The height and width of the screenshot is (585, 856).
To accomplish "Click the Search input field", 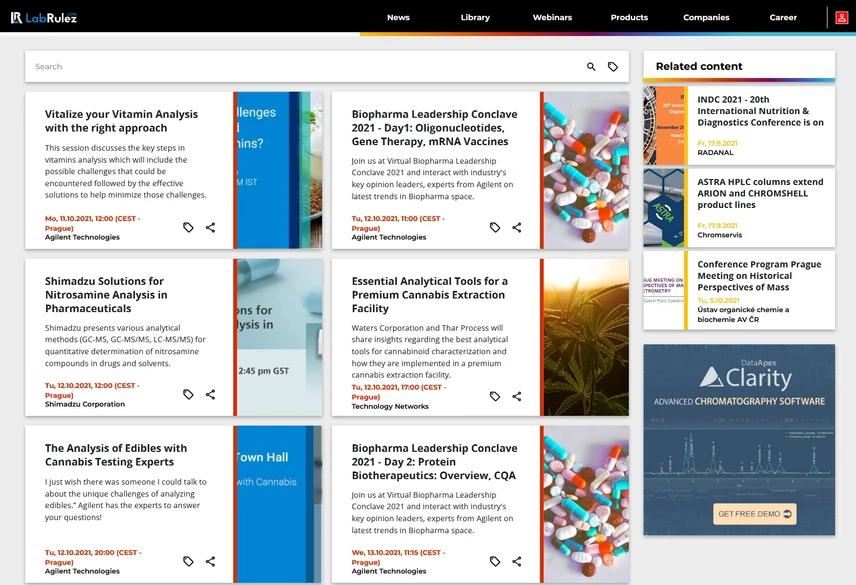I will click(x=306, y=67).
